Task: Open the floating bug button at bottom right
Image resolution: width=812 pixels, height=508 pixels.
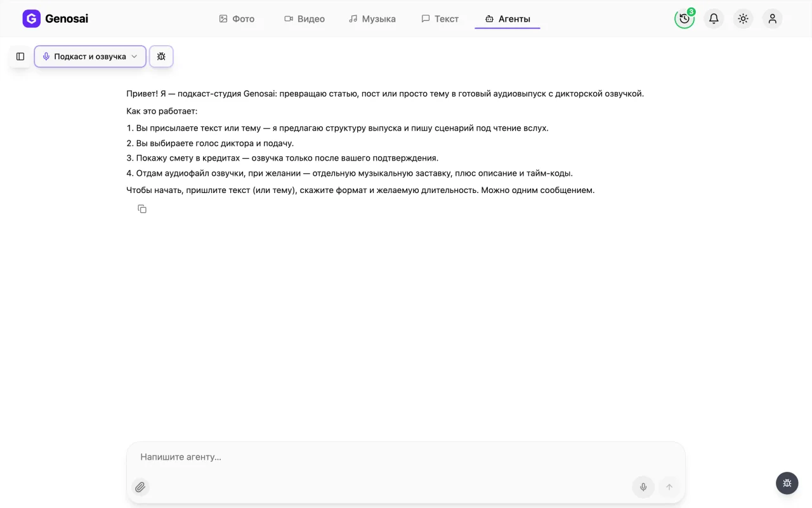Action: pyautogui.click(x=787, y=483)
